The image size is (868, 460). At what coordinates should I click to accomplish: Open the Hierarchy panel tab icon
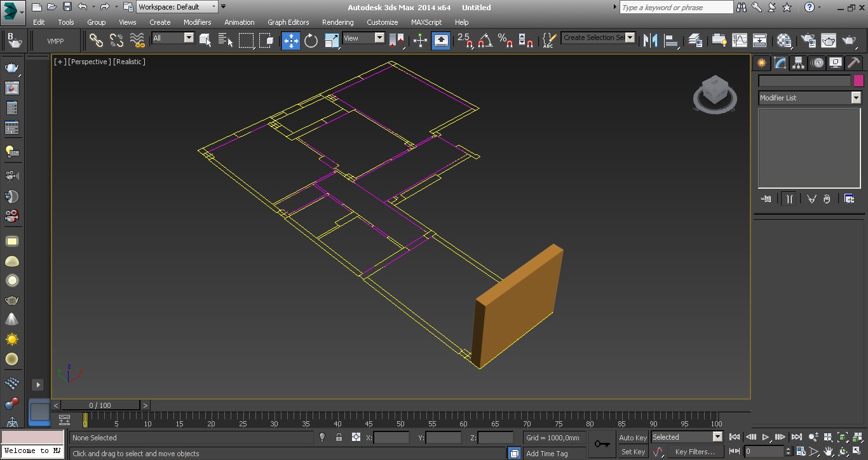pyautogui.click(x=799, y=63)
